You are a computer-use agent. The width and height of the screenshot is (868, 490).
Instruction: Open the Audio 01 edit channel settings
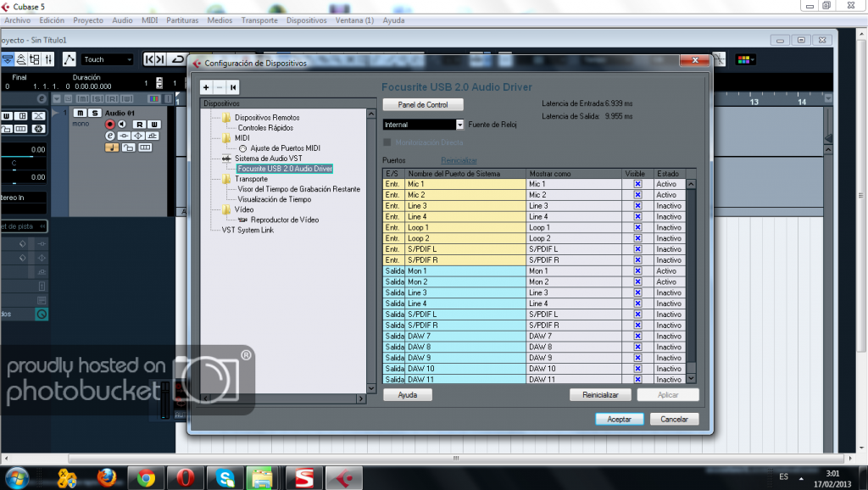click(110, 136)
